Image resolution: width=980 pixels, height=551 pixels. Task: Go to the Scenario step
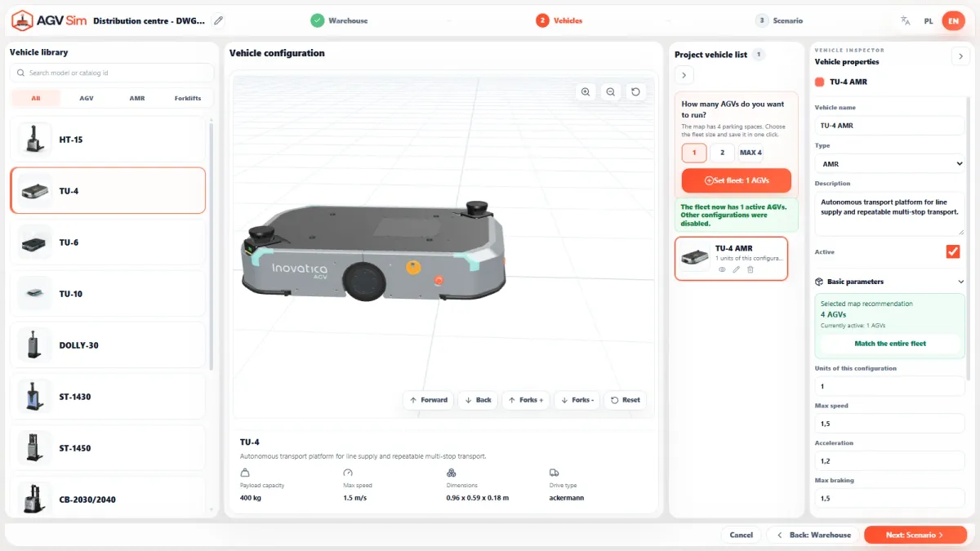[x=779, y=20]
